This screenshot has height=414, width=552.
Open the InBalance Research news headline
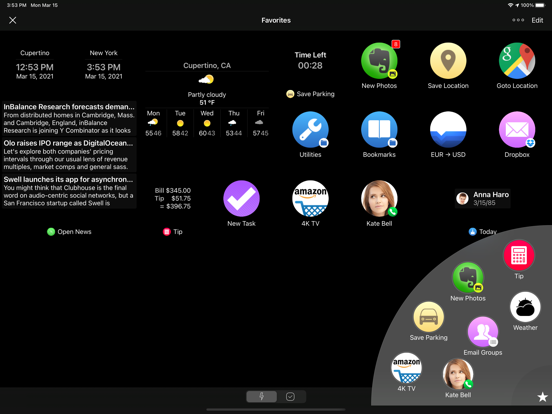[x=69, y=118]
